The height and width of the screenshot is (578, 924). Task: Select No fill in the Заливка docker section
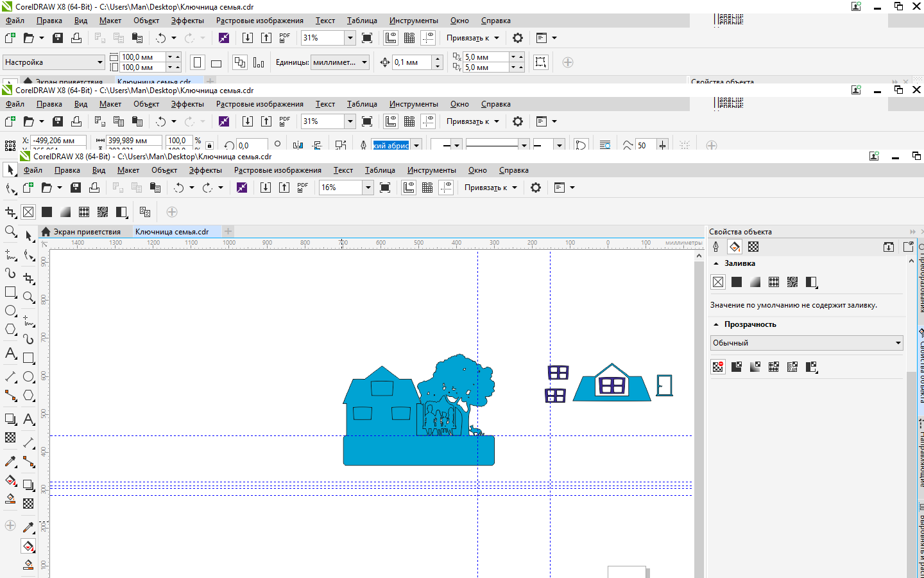(x=718, y=282)
